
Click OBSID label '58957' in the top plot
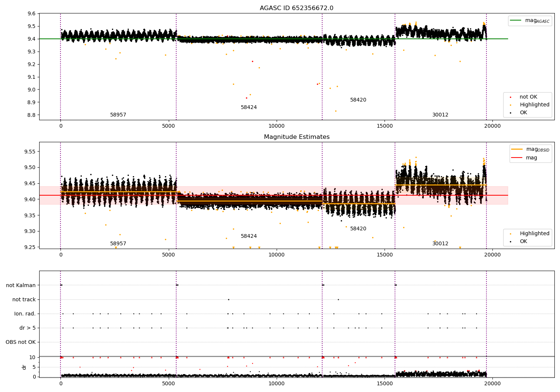point(118,115)
